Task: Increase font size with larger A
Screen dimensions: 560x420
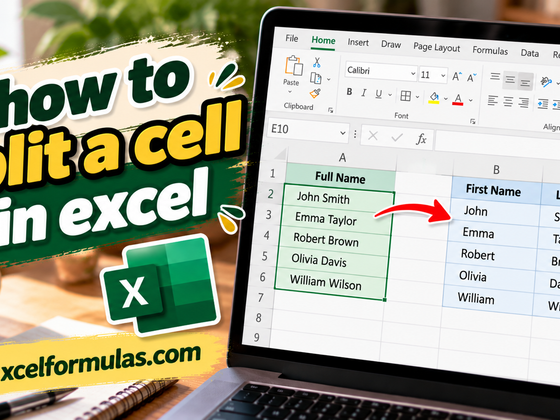Action: [x=457, y=76]
